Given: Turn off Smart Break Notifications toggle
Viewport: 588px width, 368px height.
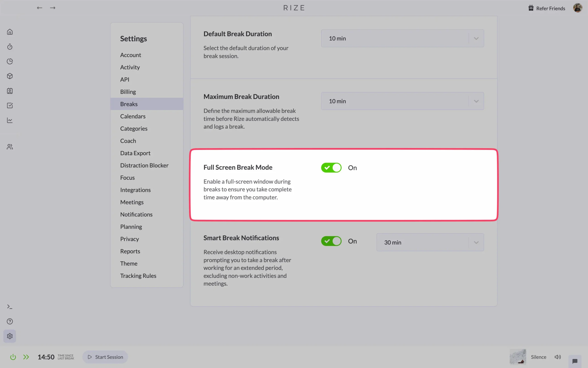Looking at the screenshot, I should pos(331,241).
